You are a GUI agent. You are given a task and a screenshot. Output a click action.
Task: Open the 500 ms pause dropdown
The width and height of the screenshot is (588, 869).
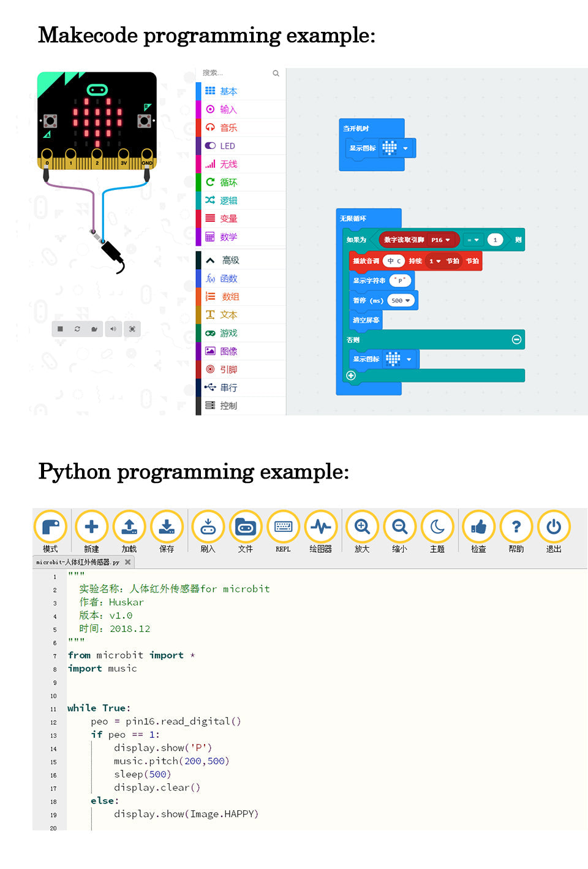(x=401, y=300)
